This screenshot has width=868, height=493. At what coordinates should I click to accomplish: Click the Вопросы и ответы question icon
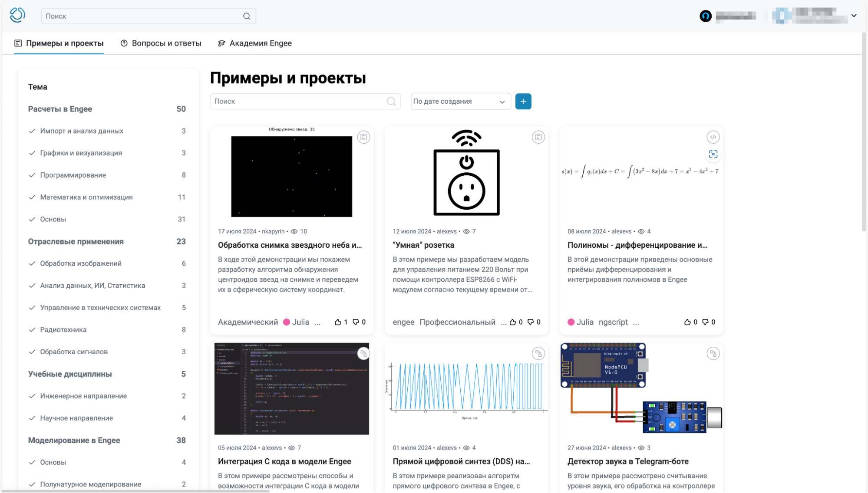click(124, 43)
